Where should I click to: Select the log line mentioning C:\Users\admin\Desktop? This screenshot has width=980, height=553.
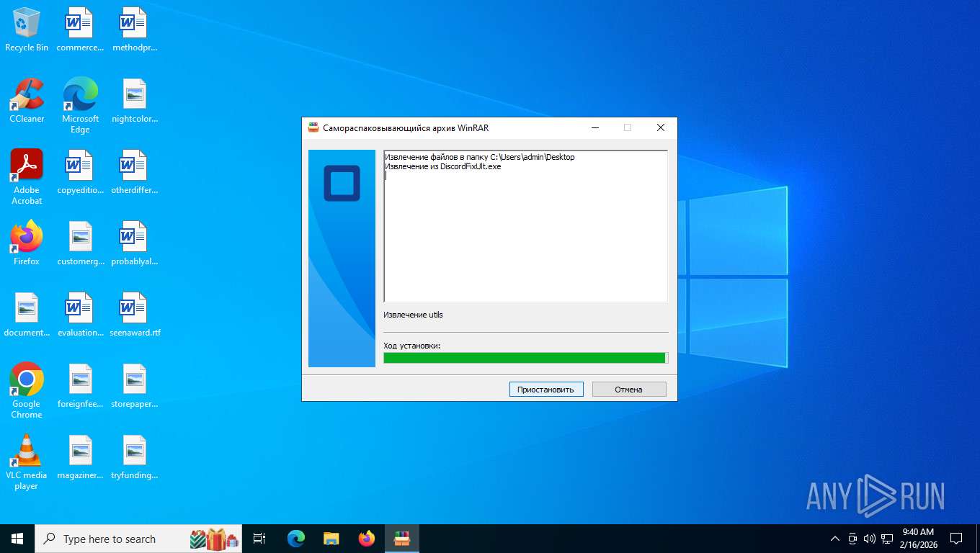click(480, 157)
